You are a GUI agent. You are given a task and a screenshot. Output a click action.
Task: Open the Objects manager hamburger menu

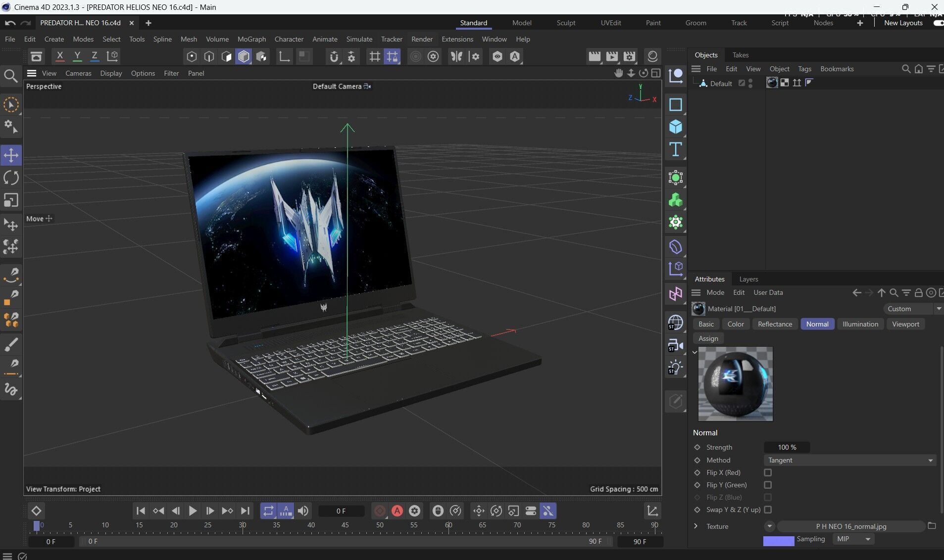pyautogui.click(x=696, y=69)
